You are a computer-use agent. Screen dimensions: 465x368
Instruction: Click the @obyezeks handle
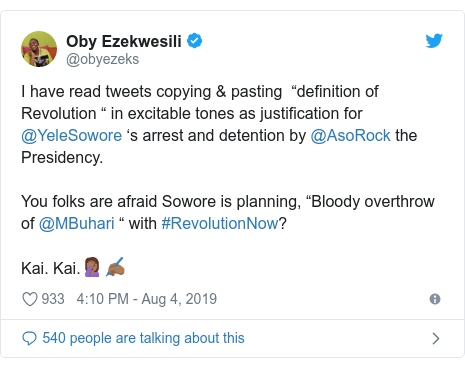pyautogui.click(x=102, y=59)
